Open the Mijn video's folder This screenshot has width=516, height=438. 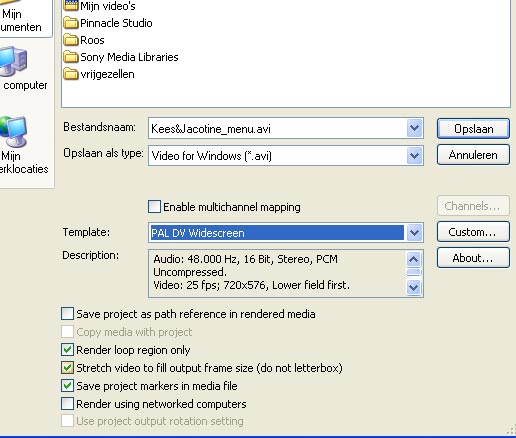pyautogui.click(x=99, y=6)
